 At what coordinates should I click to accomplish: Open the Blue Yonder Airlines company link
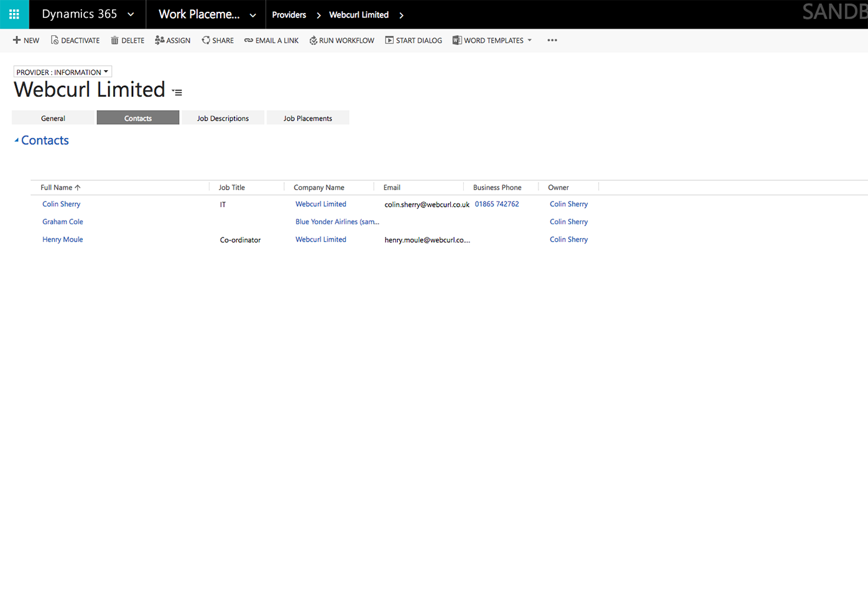337,221
